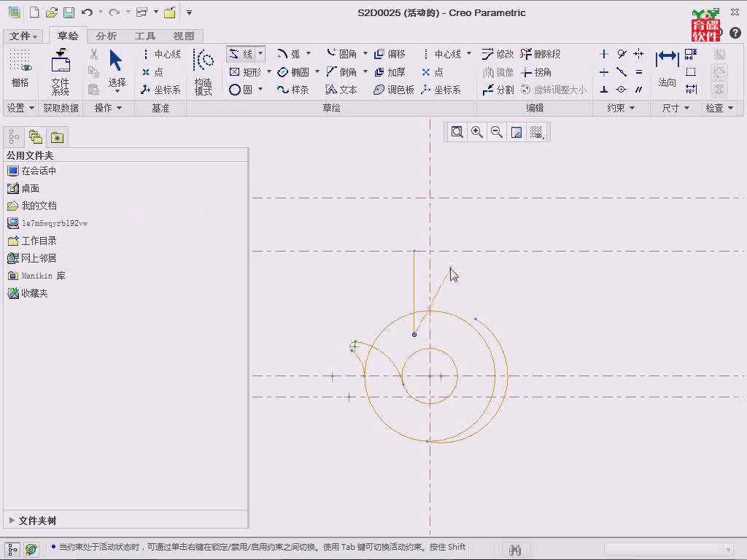Screen dimensions: 747x560
Task: Activate the Corner (拐角) trim tool
Action: [x=536, y=72]
